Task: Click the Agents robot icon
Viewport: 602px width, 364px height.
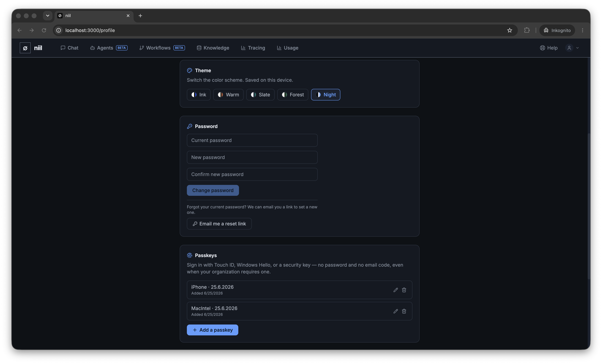Action: [92, 48]
